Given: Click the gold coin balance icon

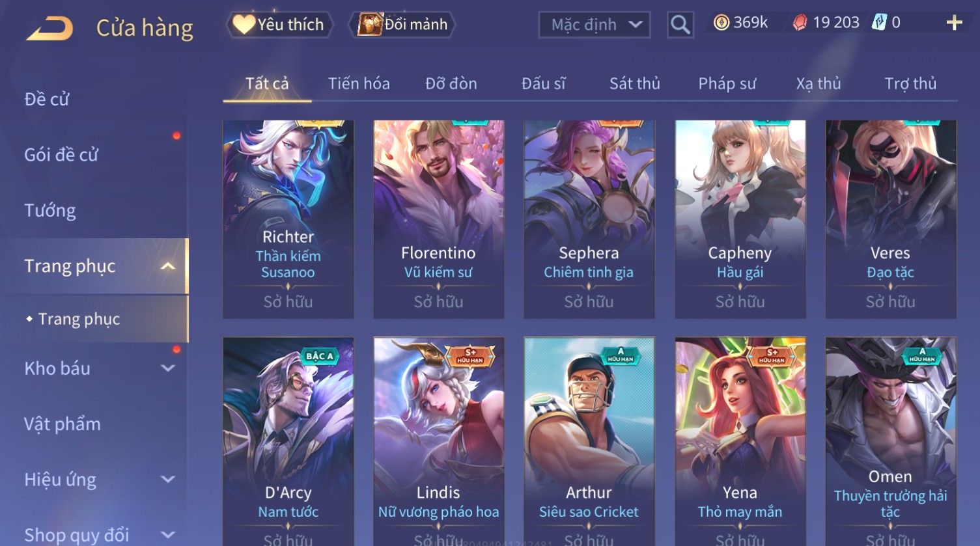Looking at the screenshot, I should [x=721, y=23].
